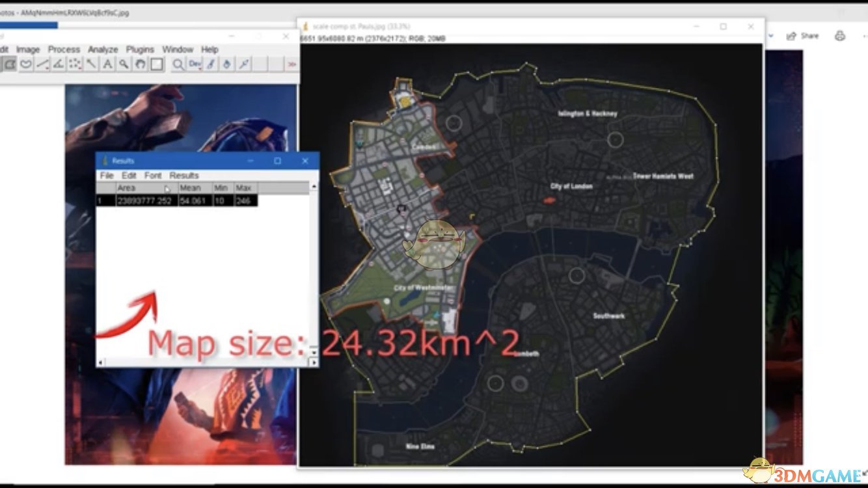868x488 pixels.
Task: Select the freehand selection tool
Action: click(26, 64)
